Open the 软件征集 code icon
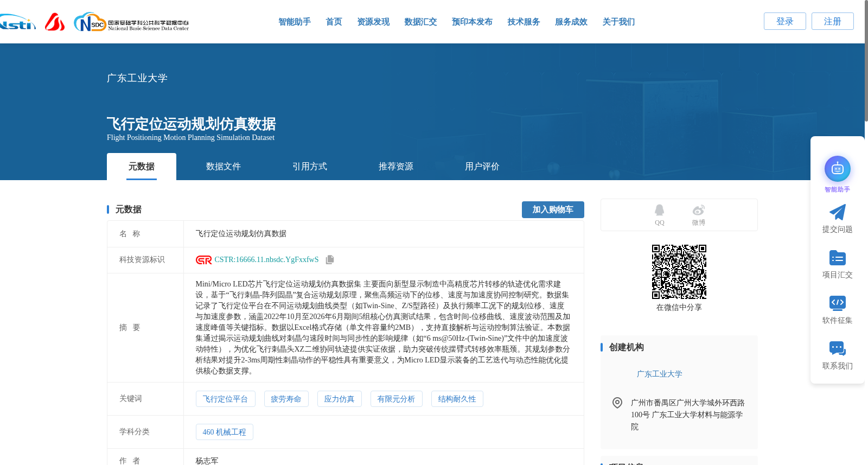The height and width of the screenshot is (465, 868). pyautogui.click(x=837, y=303)
